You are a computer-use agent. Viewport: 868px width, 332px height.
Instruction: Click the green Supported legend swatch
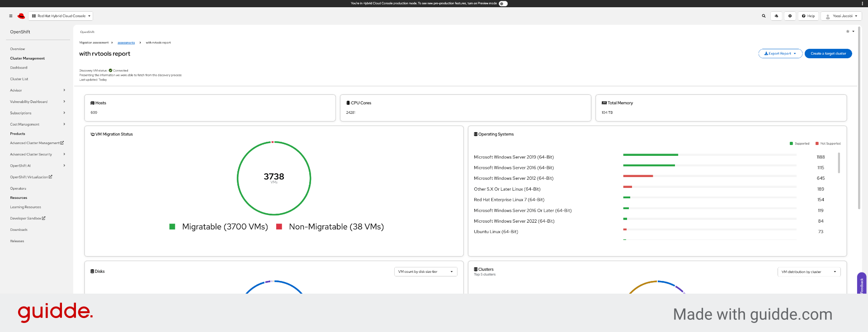click(x=791, y=143)
